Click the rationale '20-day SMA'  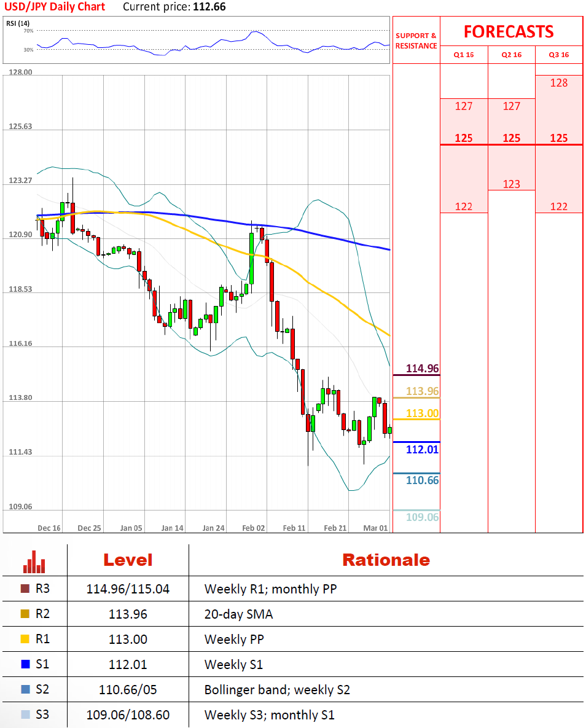[x=239, y=614]
